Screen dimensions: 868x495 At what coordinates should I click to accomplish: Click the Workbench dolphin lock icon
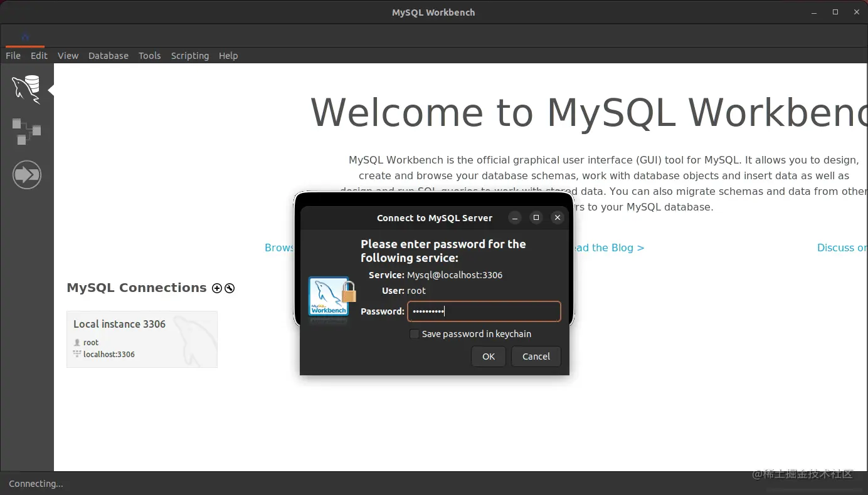tap(332, 296)
